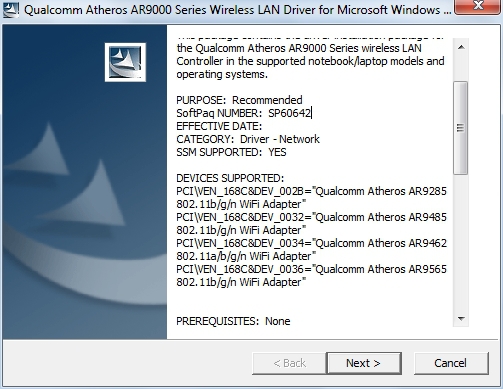Screen dimensions: 503x389
Task: Click the vertical scrollbar thumb
Action: (x=461, y=128)
